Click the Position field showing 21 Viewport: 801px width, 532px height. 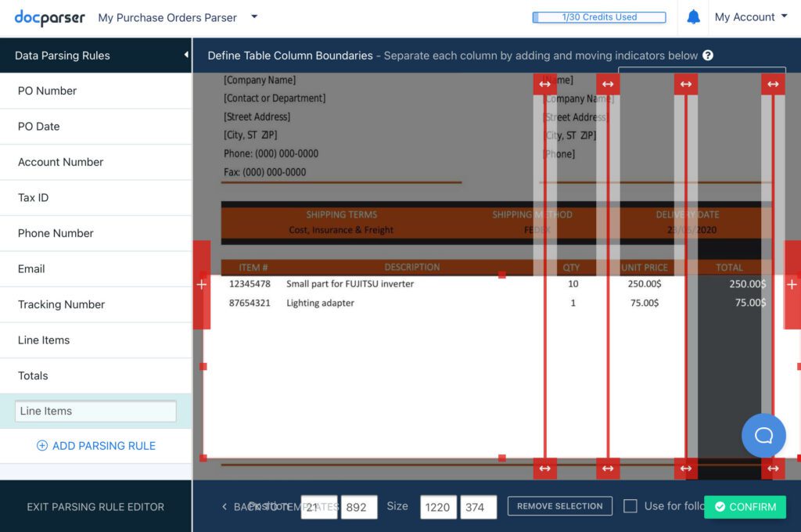pos(319,507)
